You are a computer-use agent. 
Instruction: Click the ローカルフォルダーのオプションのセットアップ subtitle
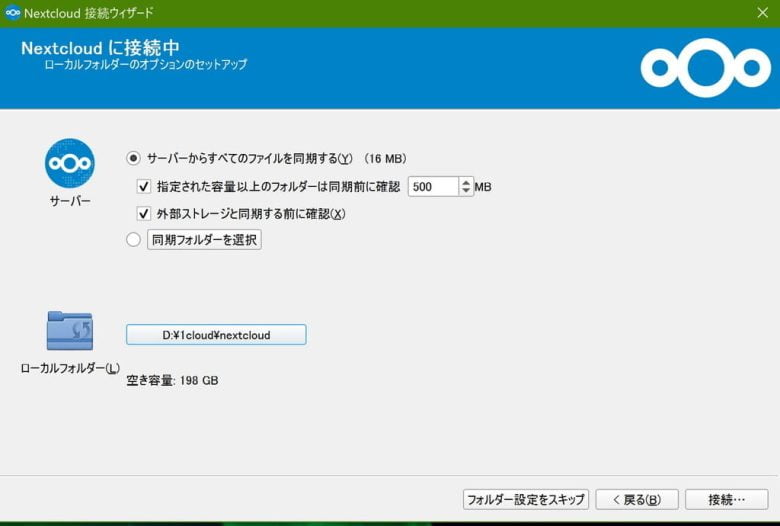pos(145,64)
